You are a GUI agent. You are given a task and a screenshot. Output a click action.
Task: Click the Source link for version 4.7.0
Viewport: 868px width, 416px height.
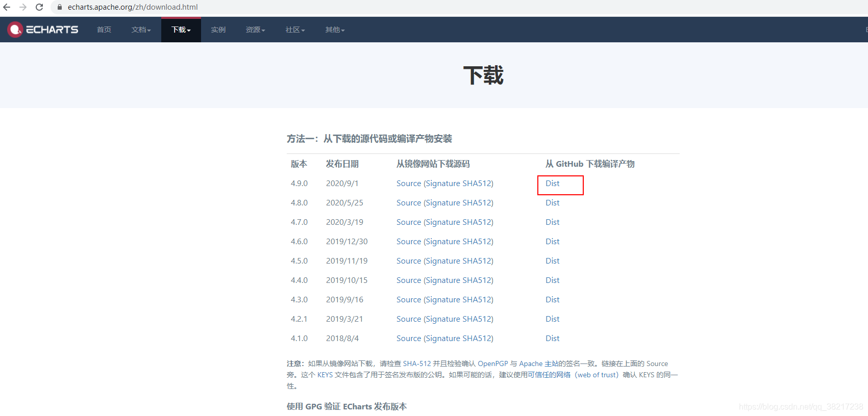click(x=409, y=222)
